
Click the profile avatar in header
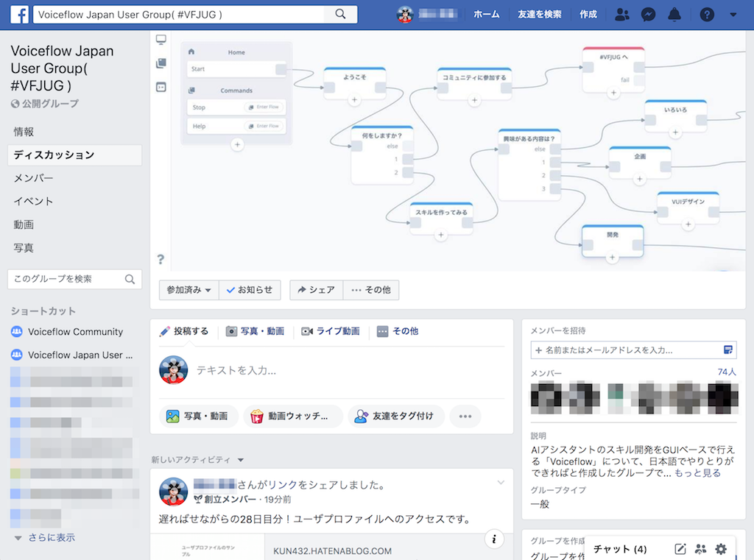tap(405, 15)
